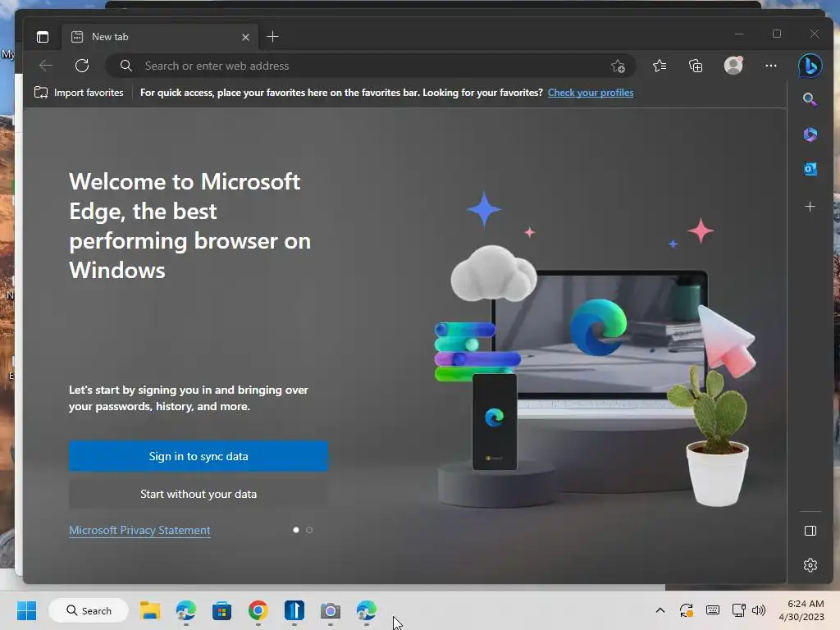Image resolution: width=840 pixels, height=630 pixels.
Task: Click Sign in to sync data
Action: point(199,456)
